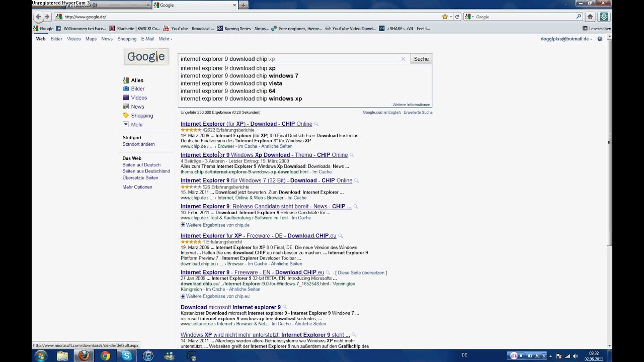The height and width of the screenshot is (362, 644).
Task: Select Bilder in top navigation
Action: pyautogui.click(x=56, y=39)
